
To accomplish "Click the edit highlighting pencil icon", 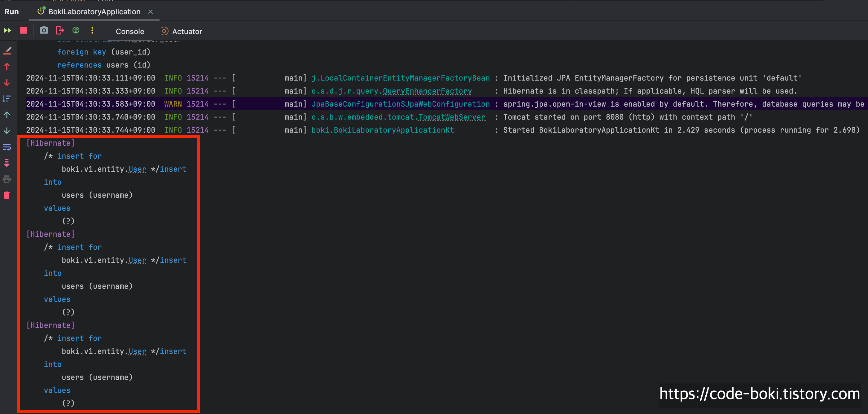I will point(7,51).
